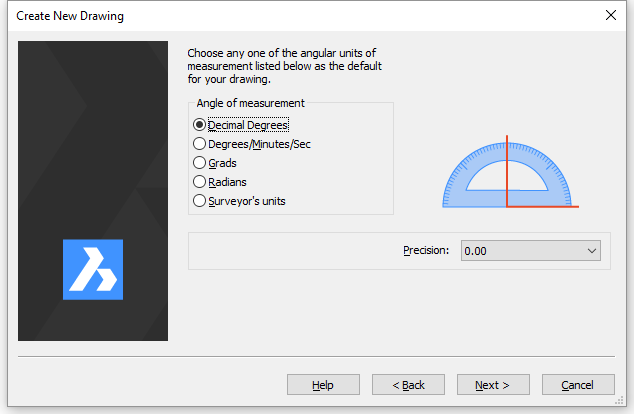Enable Surveyor's units option
The width and height of the screenshot is (634, 414).
239,201
